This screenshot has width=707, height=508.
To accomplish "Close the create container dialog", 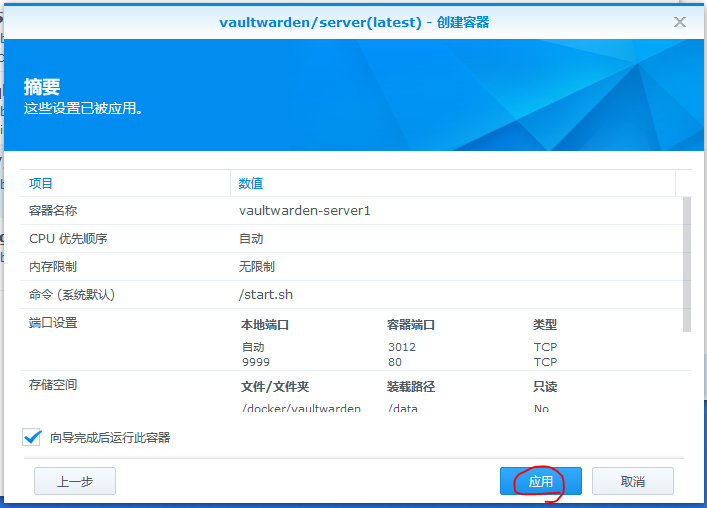I will click(x=679, y=22).
